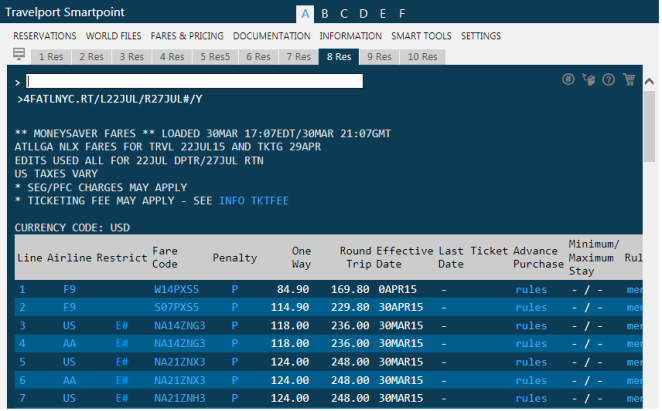Select line number 5 in fare table
Screen dimensions: 662x411
click(x=22, y=362)
